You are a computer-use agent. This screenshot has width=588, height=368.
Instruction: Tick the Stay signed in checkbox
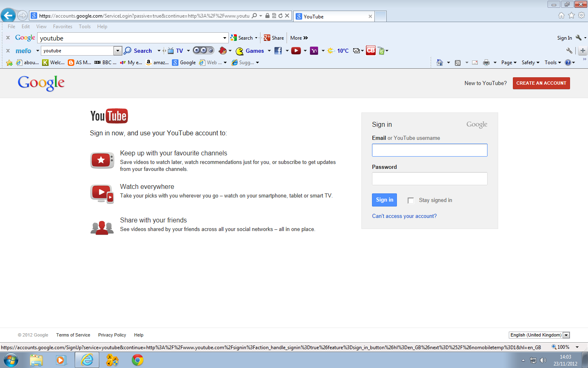[x=411, y=200]
